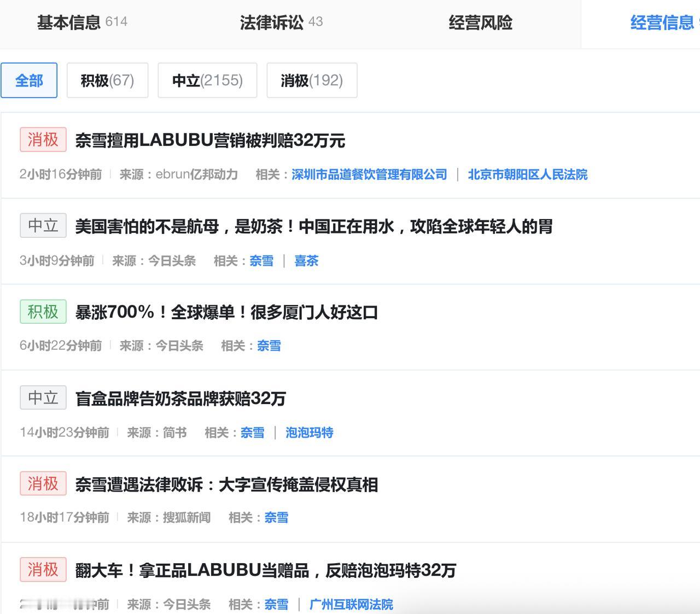Open headline 盲盒品牌告奶茶品牌获赔32万
This screenshot has width=700, height=614.
click(180, 399)
